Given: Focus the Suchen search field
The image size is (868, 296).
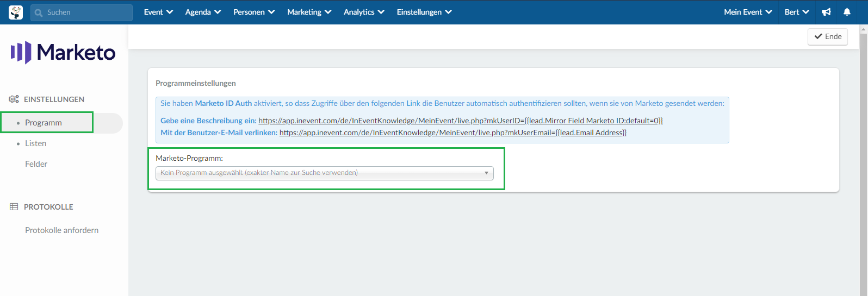Looking at the screenshot, I should pyautogui.click(x=82, y=12).
